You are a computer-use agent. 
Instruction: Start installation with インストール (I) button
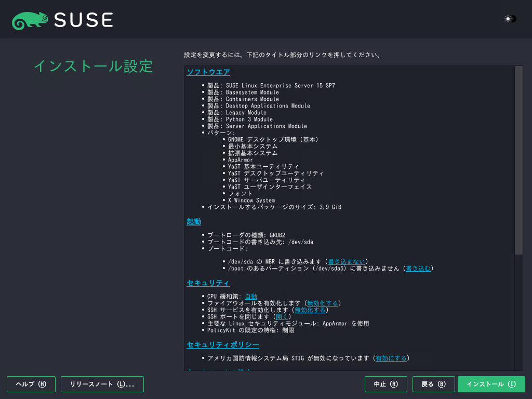click(491, 384)
